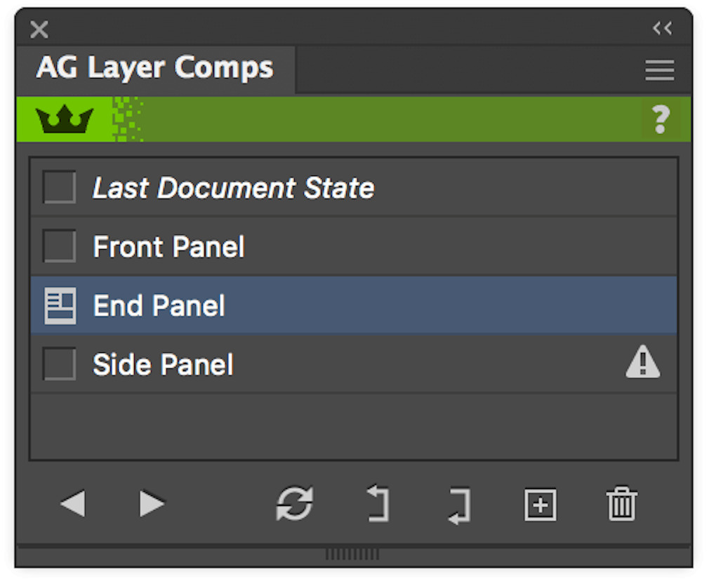Image resolution: width=709 pixels, height=588 pixels.
Task: Open the panel flyout menu
Action: coord(658,70)
